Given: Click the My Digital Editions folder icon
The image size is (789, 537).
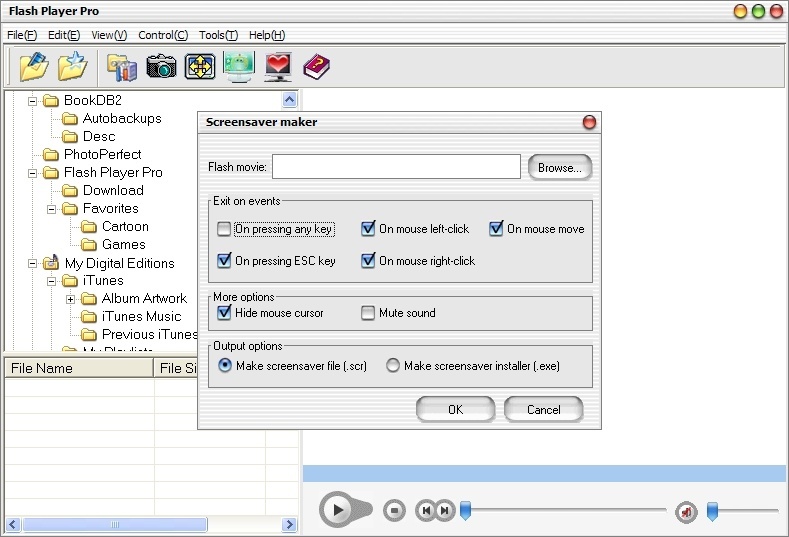Looking at the screenshot, I should click(x=51, y=262).
